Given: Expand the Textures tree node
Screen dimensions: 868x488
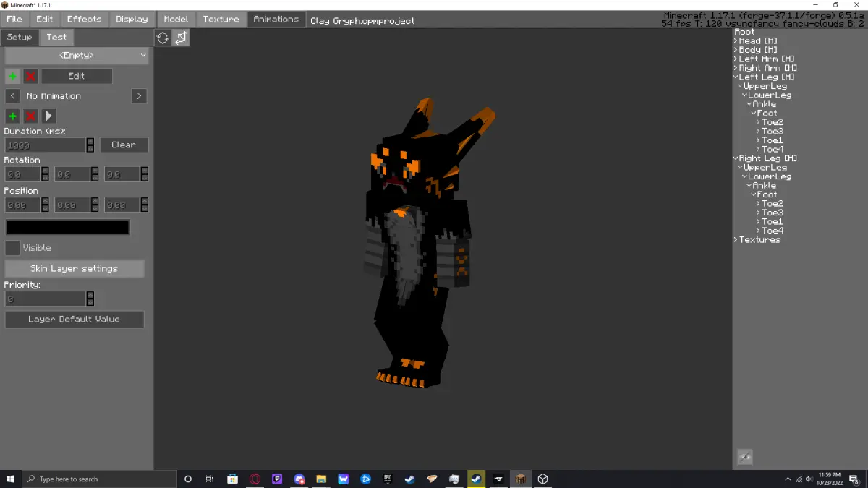Looking at the screenshot, I should point(736,240).
